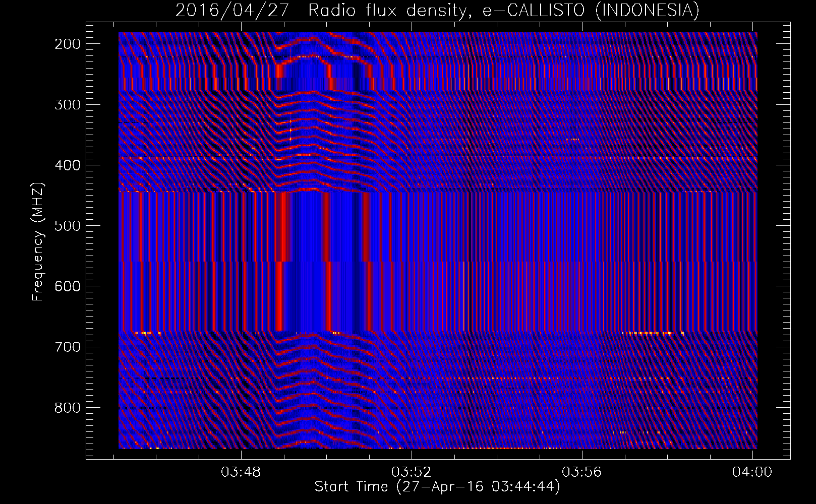816x504 pixels.
Task: Click the 03:48 time tick label
Action: point(241,472)
